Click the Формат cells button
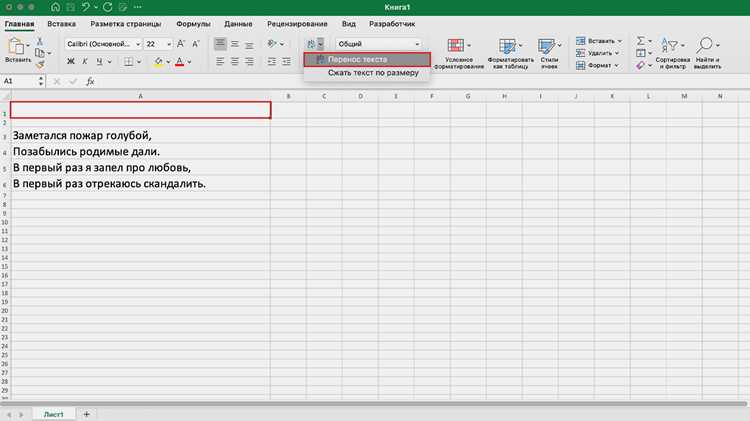This screenshot has height=421, width=750. pyautogui.click(x=597, y=65)
